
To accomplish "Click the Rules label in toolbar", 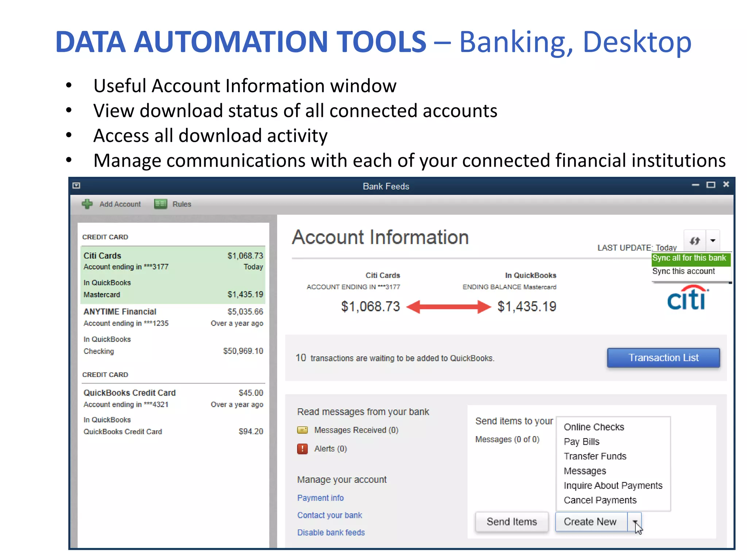I will pyautogui.click(x=182, y=204).
